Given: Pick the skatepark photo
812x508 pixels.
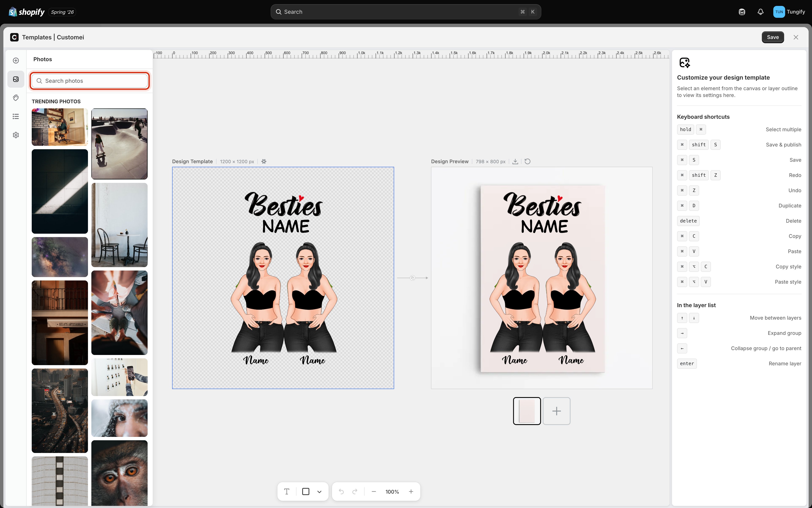Looking at the screenshot, I should tap(119, 144).
